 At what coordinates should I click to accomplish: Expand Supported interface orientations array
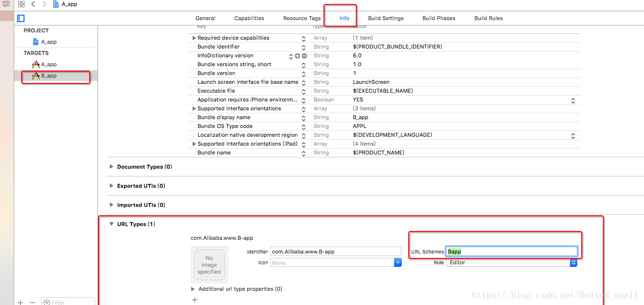pyautogui.click(x=194, y=108)
